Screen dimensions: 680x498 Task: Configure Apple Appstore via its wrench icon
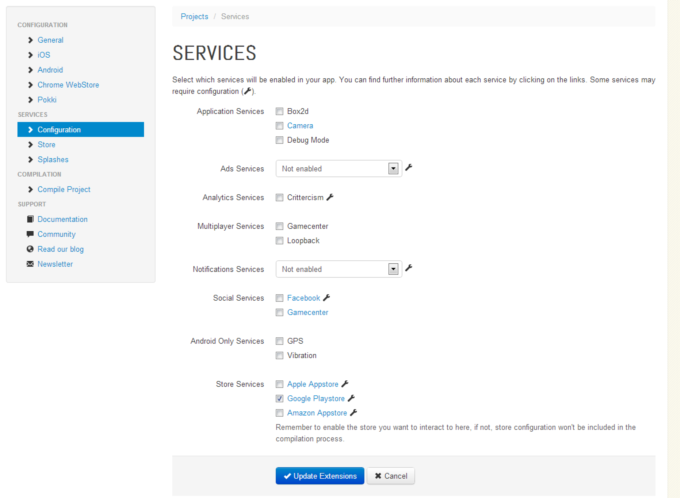(345, 384)
